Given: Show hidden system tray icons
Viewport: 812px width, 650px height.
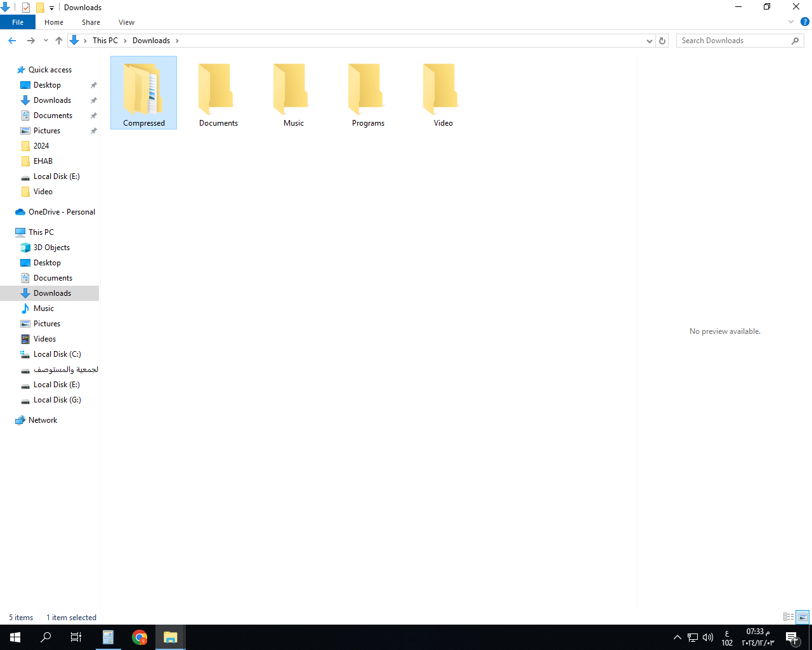Looking at the screenshot, I should 677,637.
